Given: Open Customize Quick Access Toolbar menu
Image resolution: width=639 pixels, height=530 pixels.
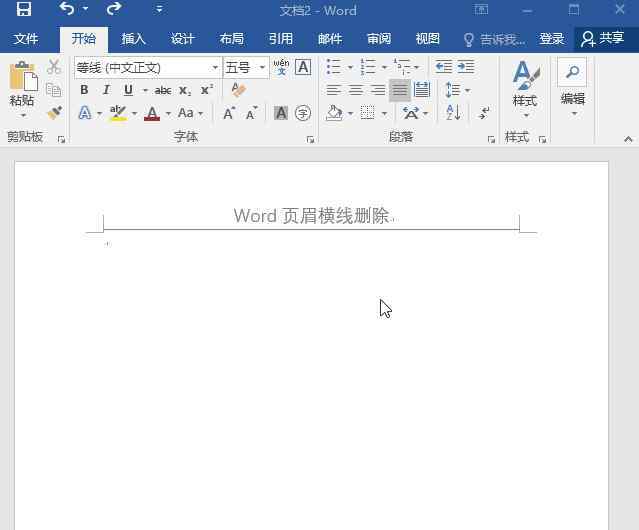Looking at the screenshot, I should [159, 9].
